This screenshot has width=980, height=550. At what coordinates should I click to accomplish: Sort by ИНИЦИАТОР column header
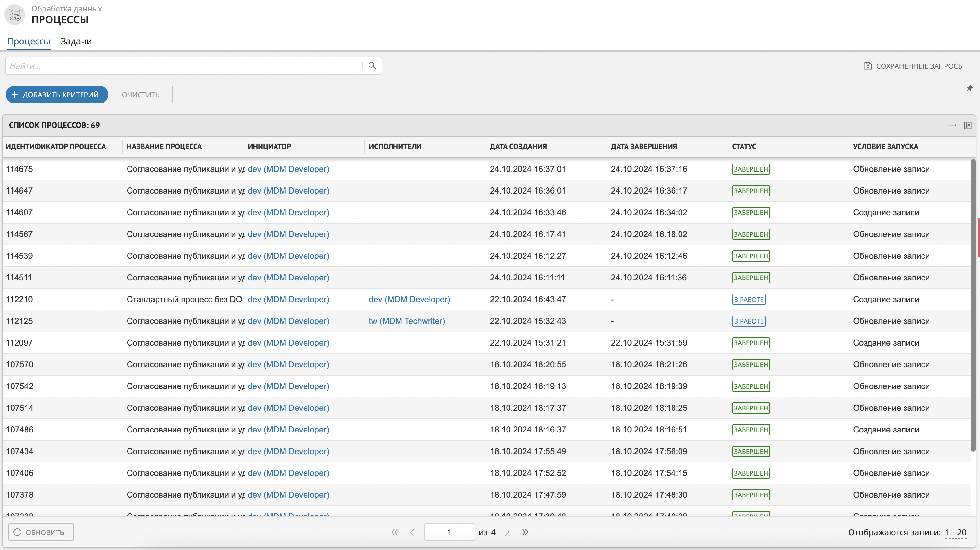tap(269, 147)
